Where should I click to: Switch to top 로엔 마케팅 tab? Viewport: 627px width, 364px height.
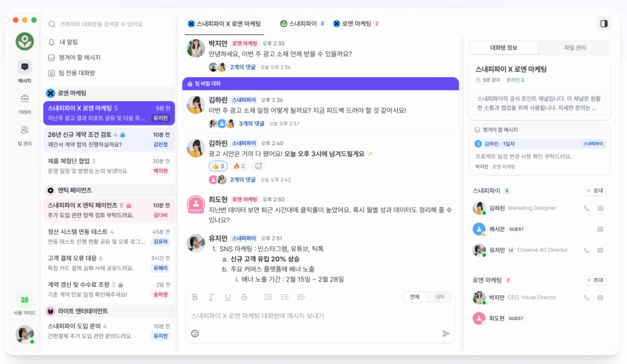point(356,24)
